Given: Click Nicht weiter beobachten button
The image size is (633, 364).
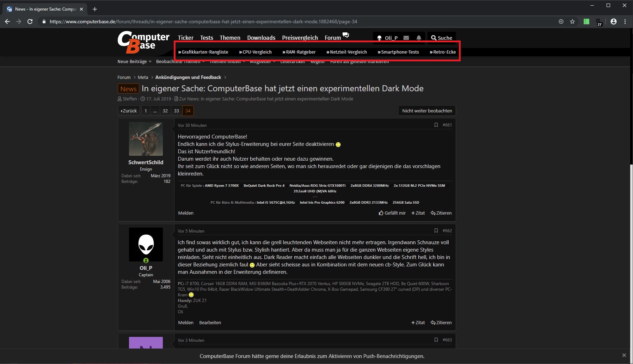Looking at the screenshot, I should (427, 111).
